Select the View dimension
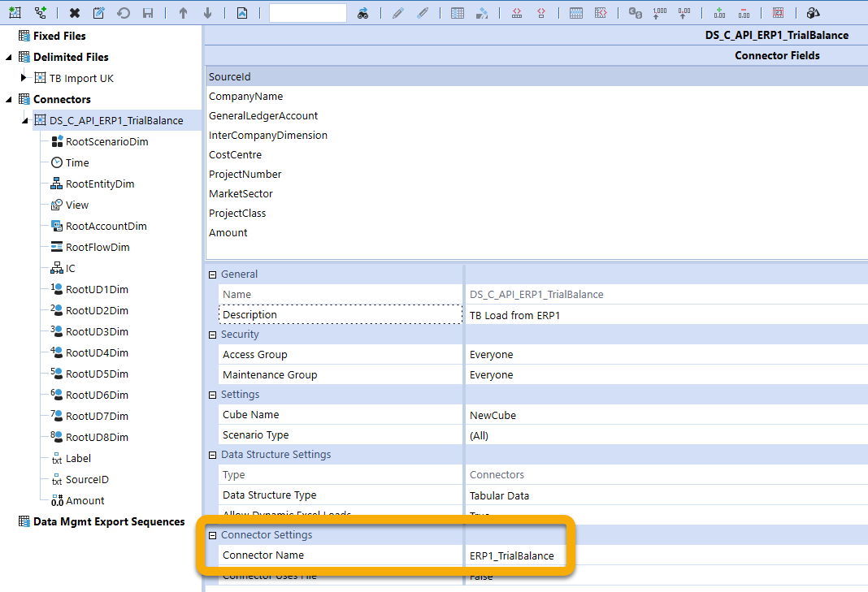Image resolution: width=868 pixels, height=592 pixels. (x=77, y=205)
